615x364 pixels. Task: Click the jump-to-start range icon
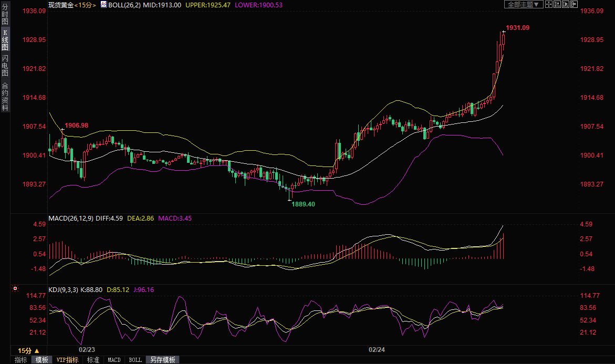[557, 4]
